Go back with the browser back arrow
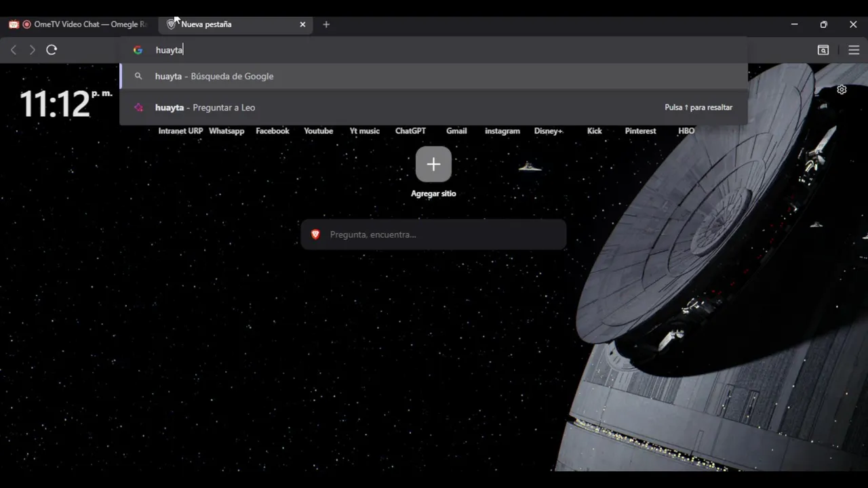868x488 pixels. tap(13, 49)
